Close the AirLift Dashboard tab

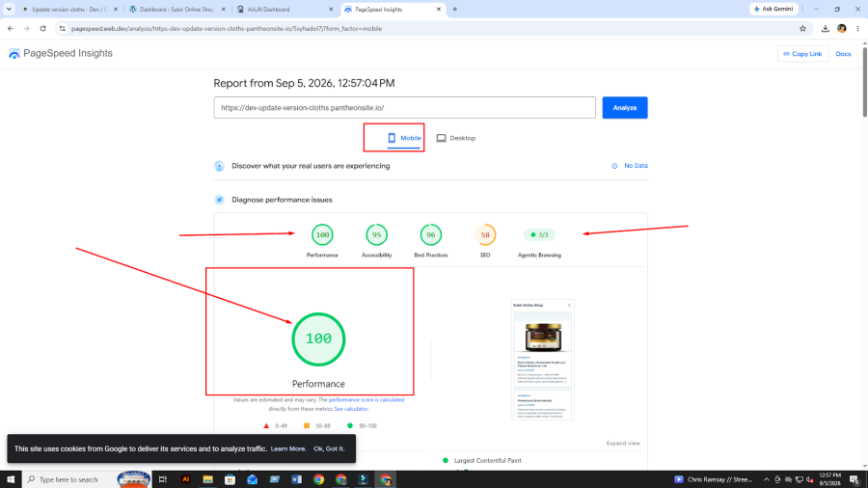331,9
